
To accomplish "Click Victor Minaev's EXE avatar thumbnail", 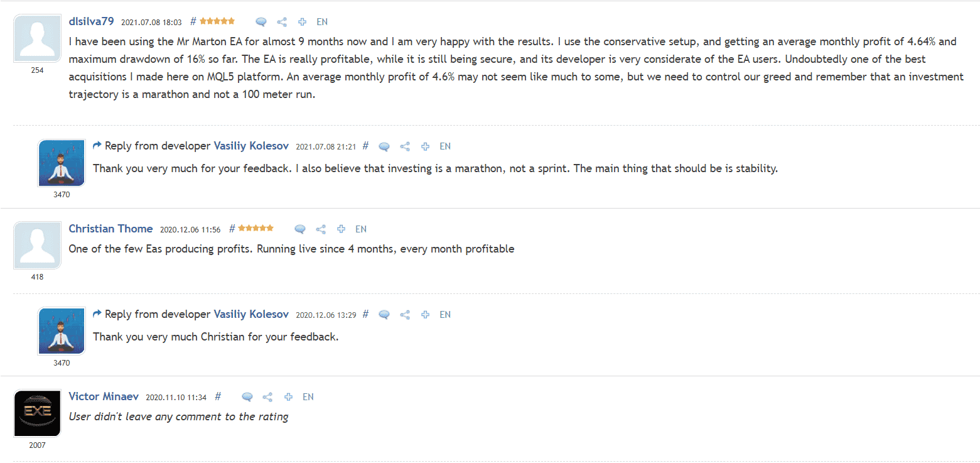I will coord(37,413).
